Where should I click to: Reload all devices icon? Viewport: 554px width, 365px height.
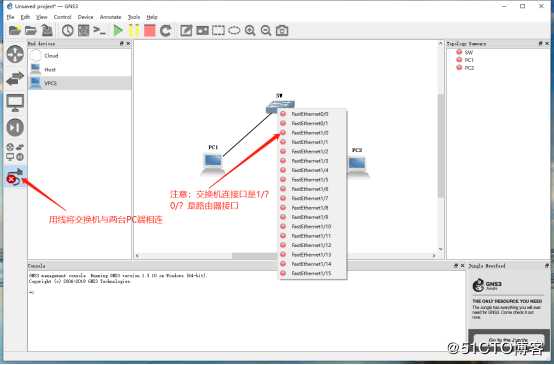[165, 31]
